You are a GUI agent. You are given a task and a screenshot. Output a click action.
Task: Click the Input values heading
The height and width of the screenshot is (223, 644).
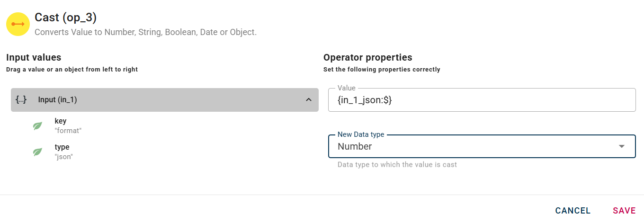(34, 57)
